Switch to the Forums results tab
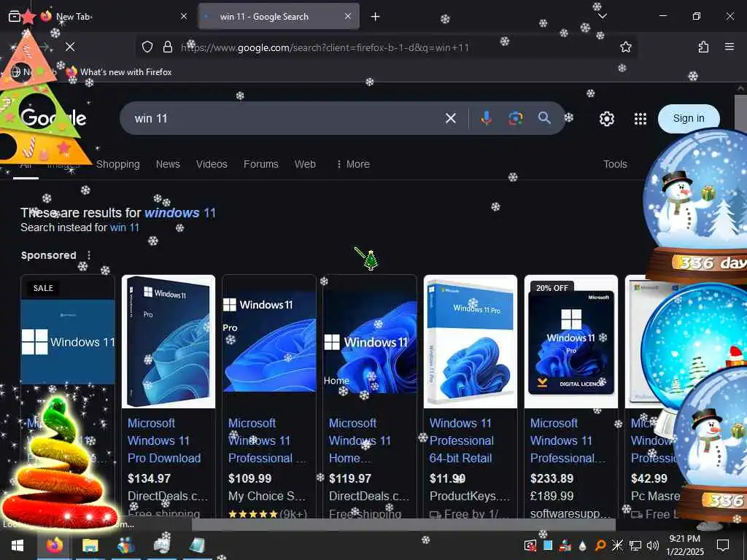The height and width of the screenshot is (560, 747). click(260, 164)
